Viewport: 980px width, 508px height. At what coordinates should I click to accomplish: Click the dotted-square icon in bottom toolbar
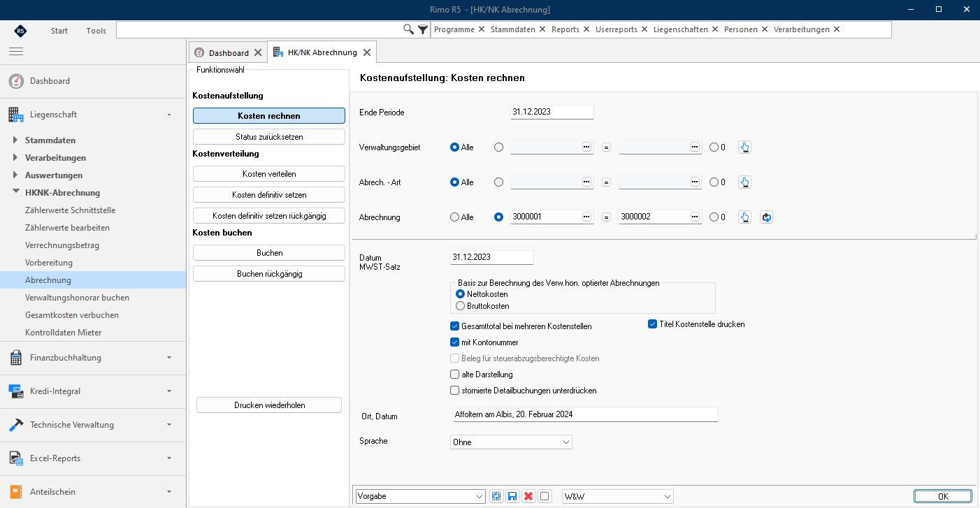tap(545, 496)
